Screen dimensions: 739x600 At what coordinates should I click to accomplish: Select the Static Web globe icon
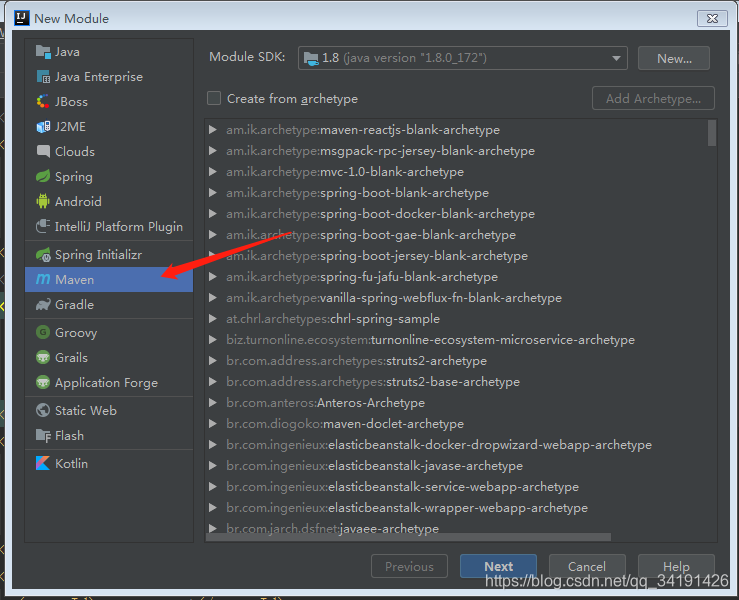coord(43,411)
